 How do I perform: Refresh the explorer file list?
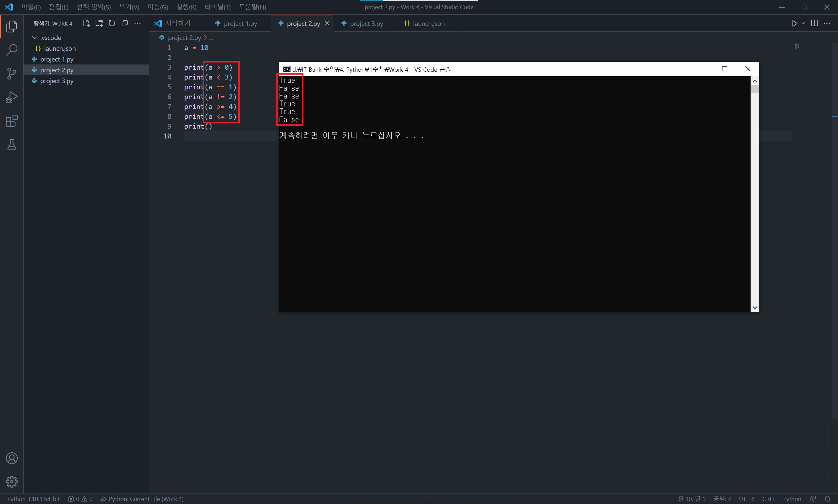click(112, 23)
